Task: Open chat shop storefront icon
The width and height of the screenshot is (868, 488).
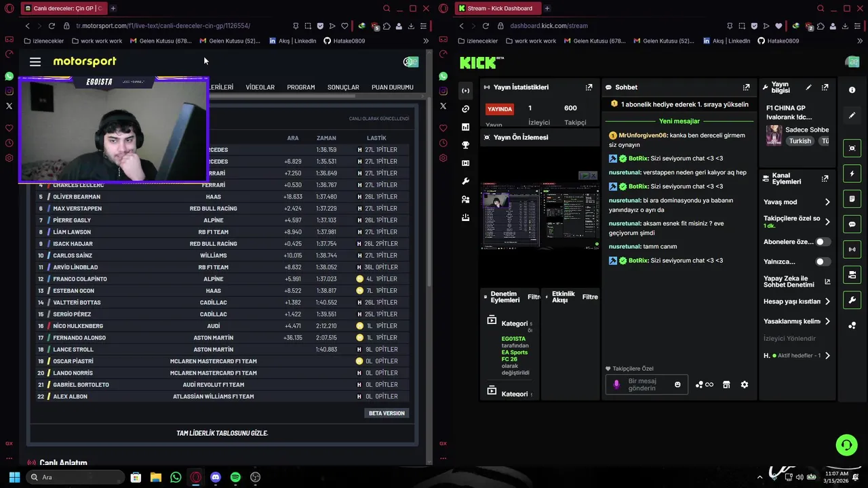Action: pyautogui.click(x=726, y=385)
